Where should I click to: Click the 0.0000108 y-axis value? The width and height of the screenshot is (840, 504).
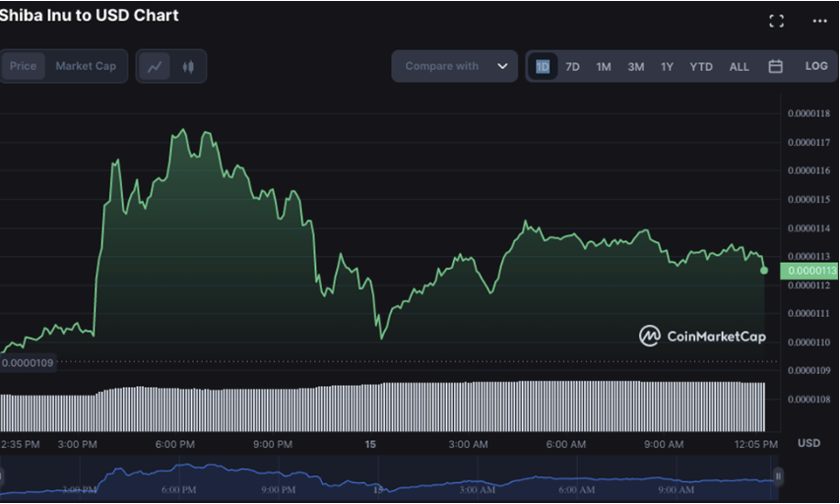(x=808, y=399)
